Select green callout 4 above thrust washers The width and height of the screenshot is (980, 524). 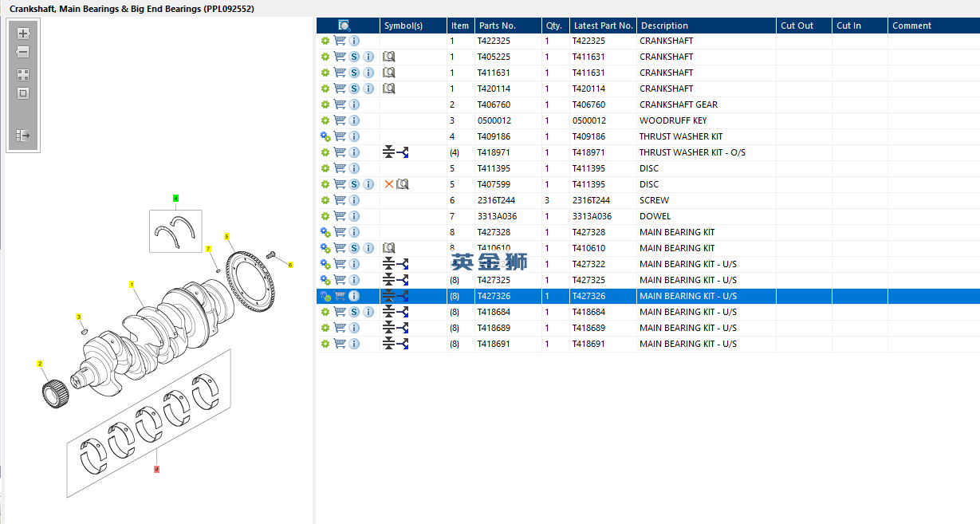[175, 198]
